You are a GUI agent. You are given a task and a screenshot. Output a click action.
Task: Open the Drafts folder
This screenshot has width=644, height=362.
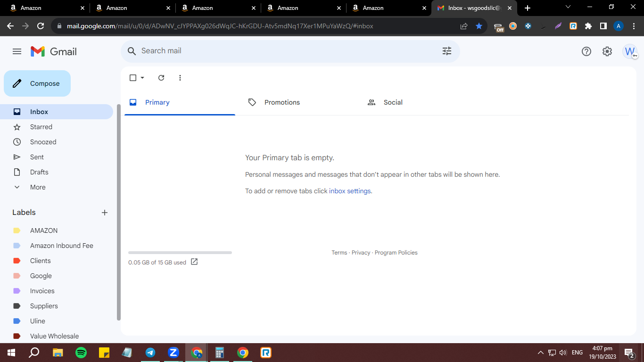(x=57, y=172)
